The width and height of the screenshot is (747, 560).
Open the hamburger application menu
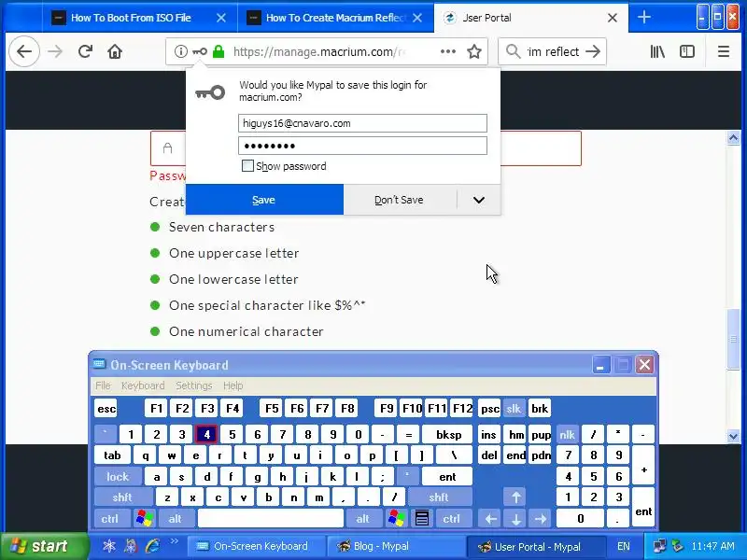coord(724,51)
